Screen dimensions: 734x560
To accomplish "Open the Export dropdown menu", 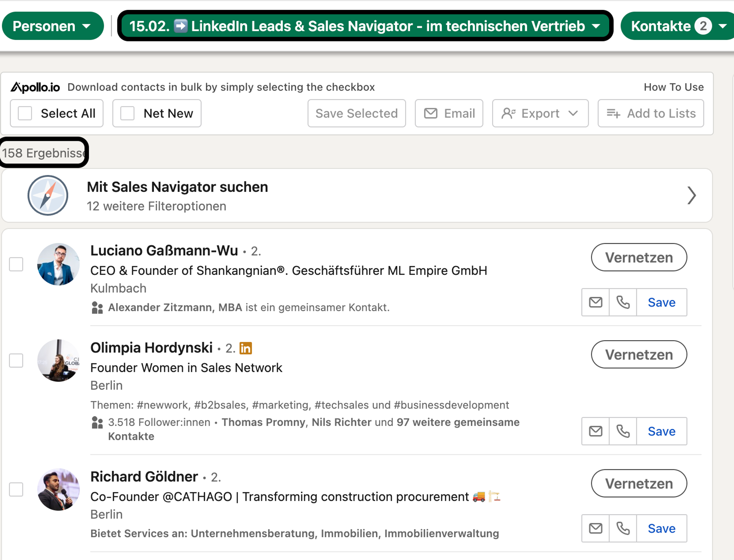I will 540,113.
